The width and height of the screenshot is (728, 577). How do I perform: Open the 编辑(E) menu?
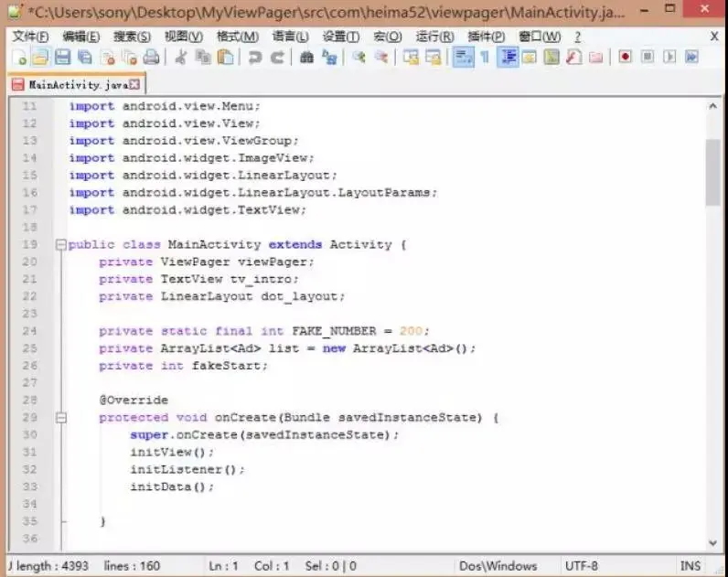(x=80, y=37)
